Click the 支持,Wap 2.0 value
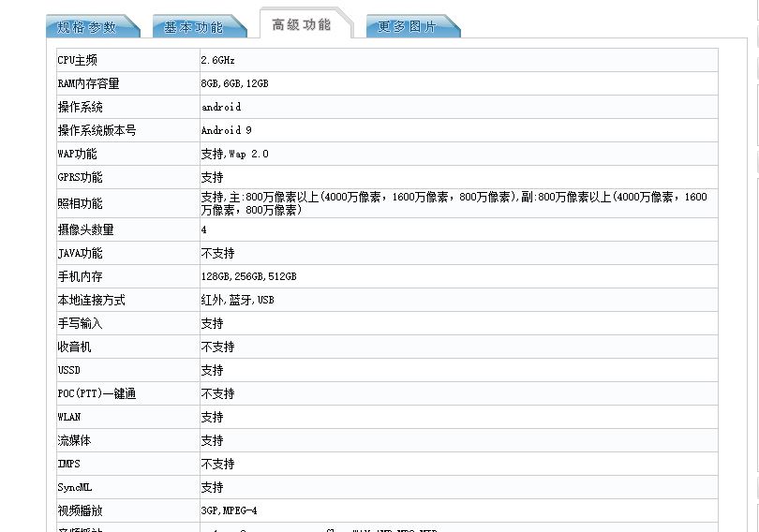 pos(234,154)
